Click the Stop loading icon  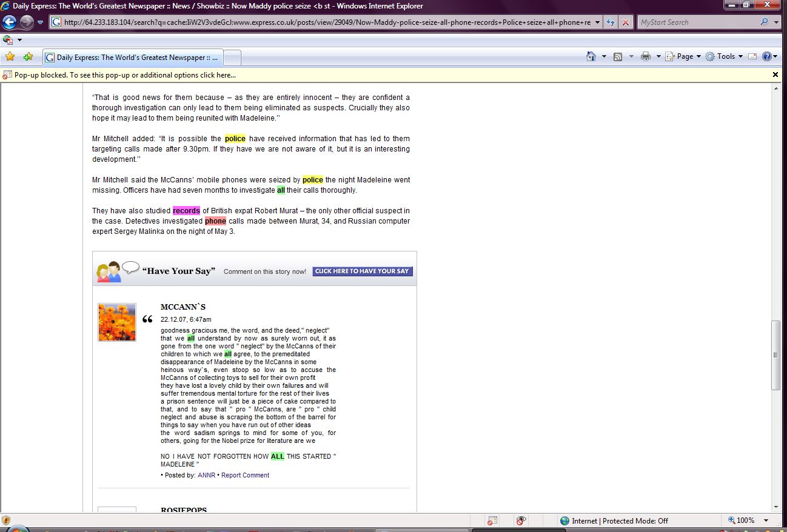[x=626, y=22]
